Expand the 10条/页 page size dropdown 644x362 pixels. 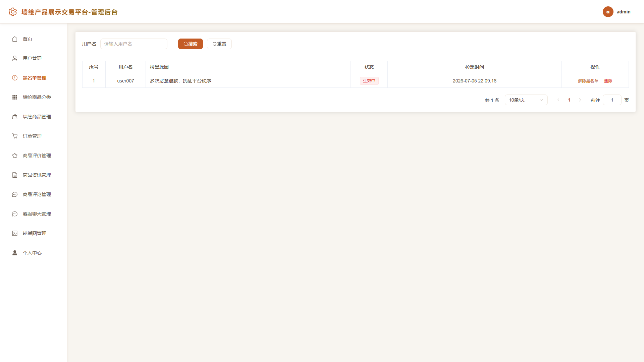[526, 100]
